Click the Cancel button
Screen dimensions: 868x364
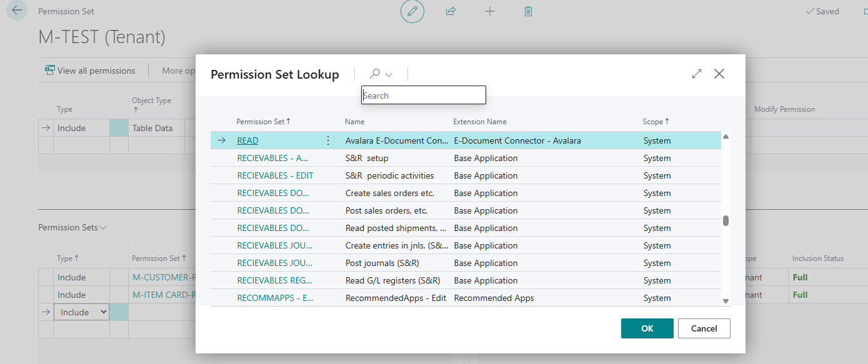click(704, 328)
